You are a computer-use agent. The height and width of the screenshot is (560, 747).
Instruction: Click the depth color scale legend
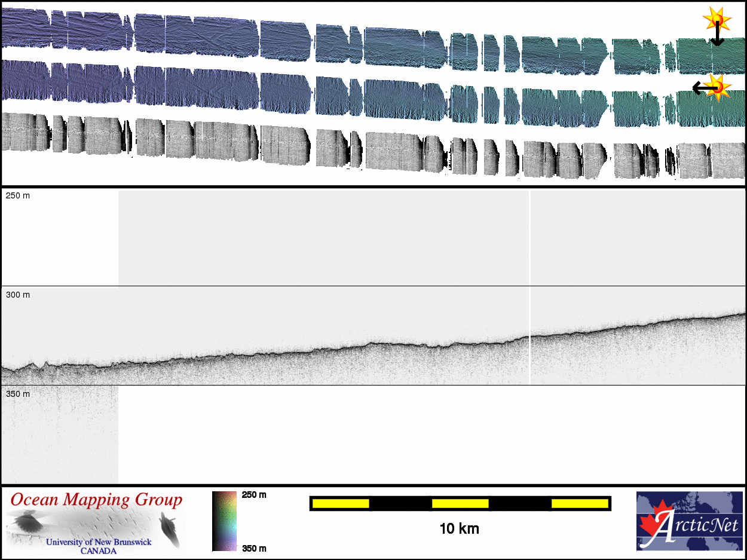point(224,521)
